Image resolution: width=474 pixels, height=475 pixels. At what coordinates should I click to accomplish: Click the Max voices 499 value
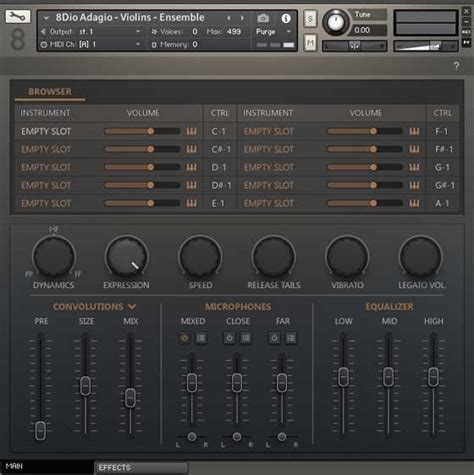[x=234, y=32]
